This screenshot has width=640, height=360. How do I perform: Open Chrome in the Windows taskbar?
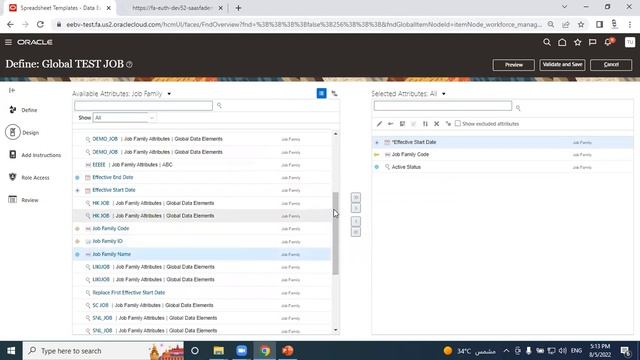[x=265, y=351]
